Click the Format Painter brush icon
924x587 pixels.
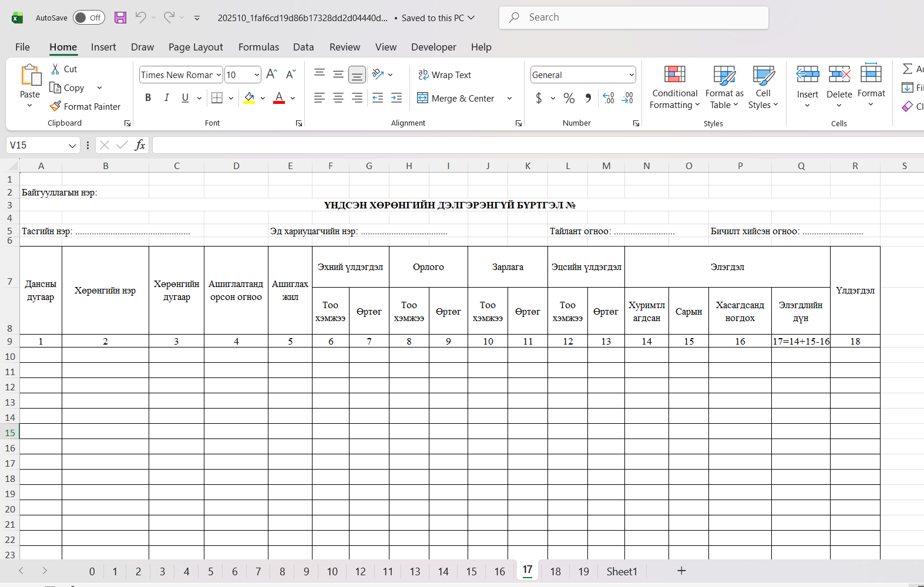click(55, 106)
